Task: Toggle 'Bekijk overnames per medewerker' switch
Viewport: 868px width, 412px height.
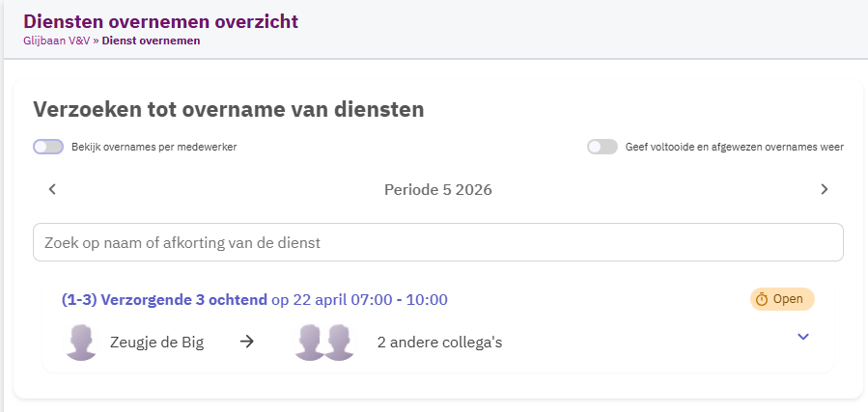Action: 48,147
